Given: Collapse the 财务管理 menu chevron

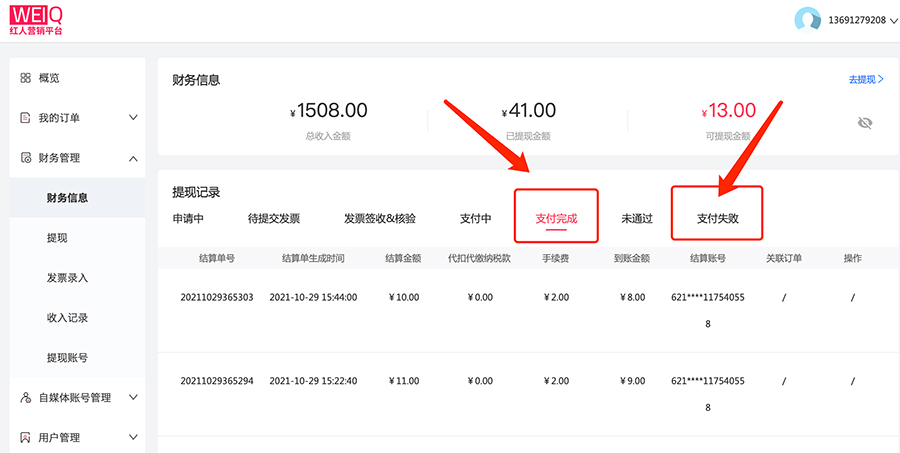Looking at the screenshot, I should 133,158.
